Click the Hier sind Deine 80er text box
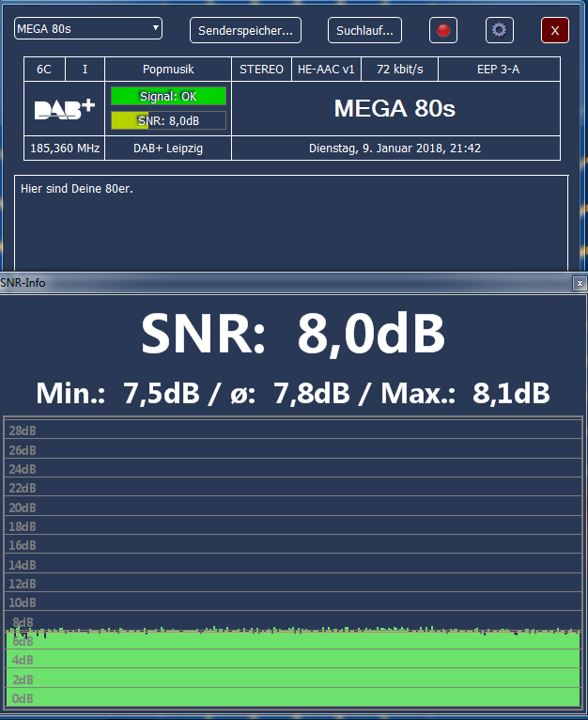Screen dimensions: 588x720 [291, 223]
